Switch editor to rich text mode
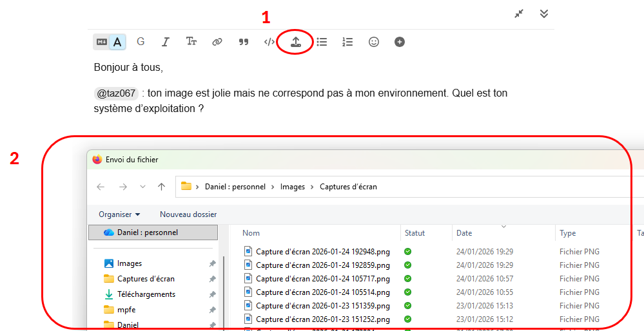The image size is (644, 331). click(x=117, y=42)
